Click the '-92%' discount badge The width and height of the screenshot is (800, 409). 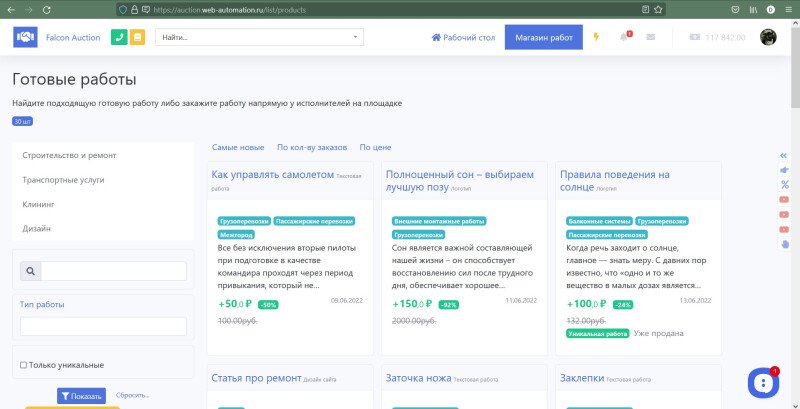pyautogui.click(x=448, y=305)
